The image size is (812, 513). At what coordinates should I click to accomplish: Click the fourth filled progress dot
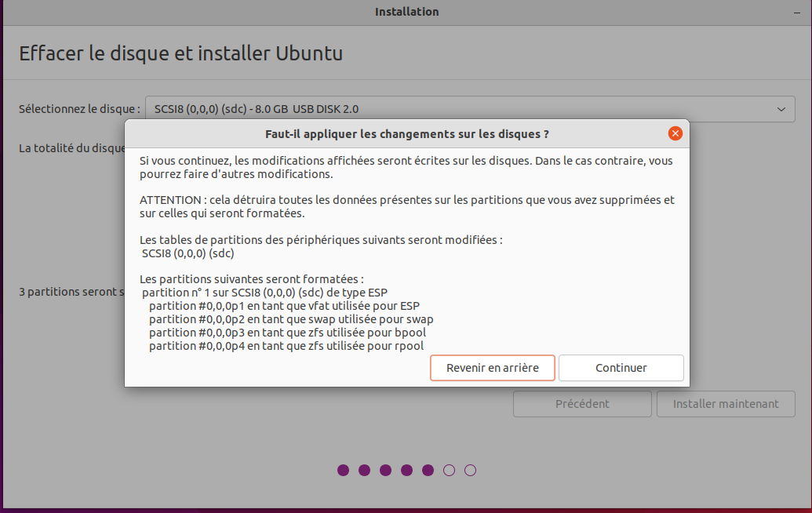pos(406,471)
